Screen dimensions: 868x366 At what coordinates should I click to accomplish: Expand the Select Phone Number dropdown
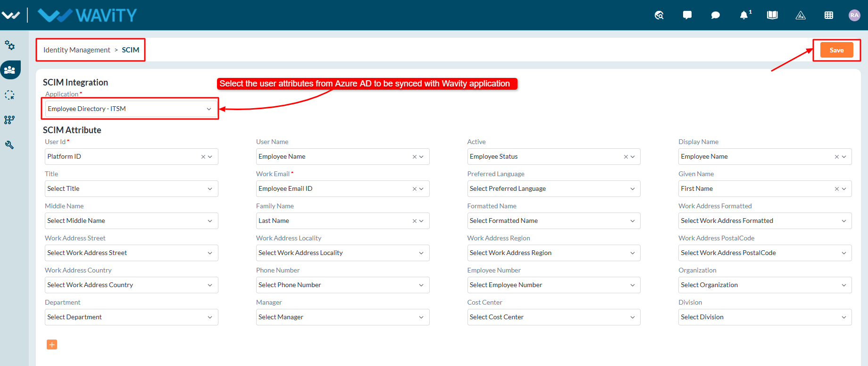[x=343, y=285]
